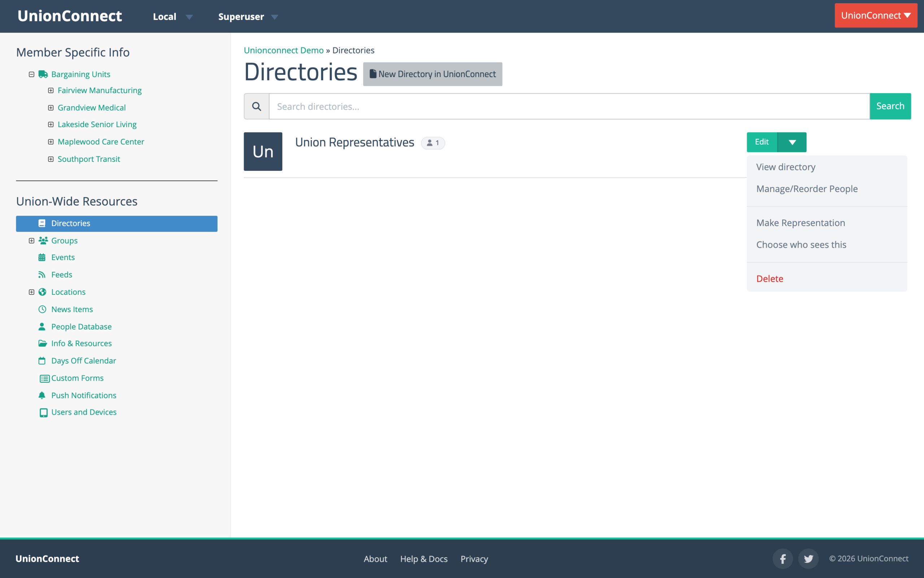The width and height of the screenshot is (924, 578).
Task: Click the Custom Forms list icon
Action: [45, 379]
